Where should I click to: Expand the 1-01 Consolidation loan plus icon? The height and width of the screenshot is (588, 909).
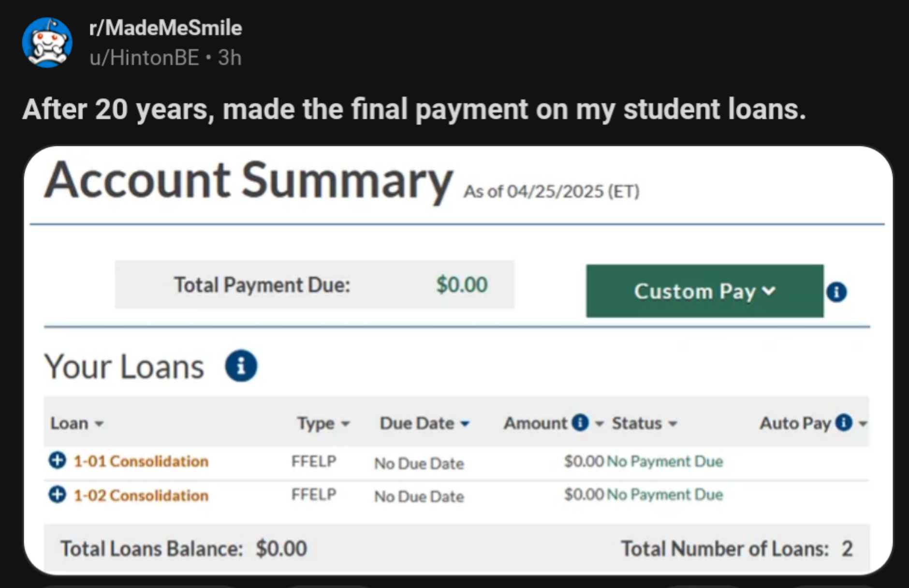[x=57, y=460]
